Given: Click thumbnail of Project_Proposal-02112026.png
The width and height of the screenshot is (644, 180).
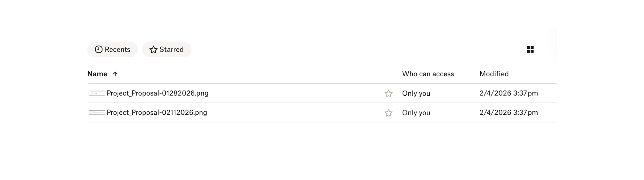Looking at the screenshot, I should [x=97, y=112].
